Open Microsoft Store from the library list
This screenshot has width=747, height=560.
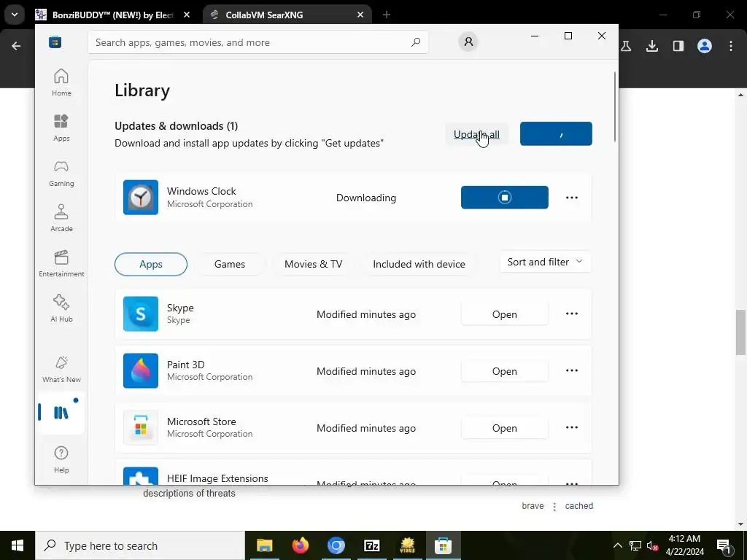(x=505, y=428)
